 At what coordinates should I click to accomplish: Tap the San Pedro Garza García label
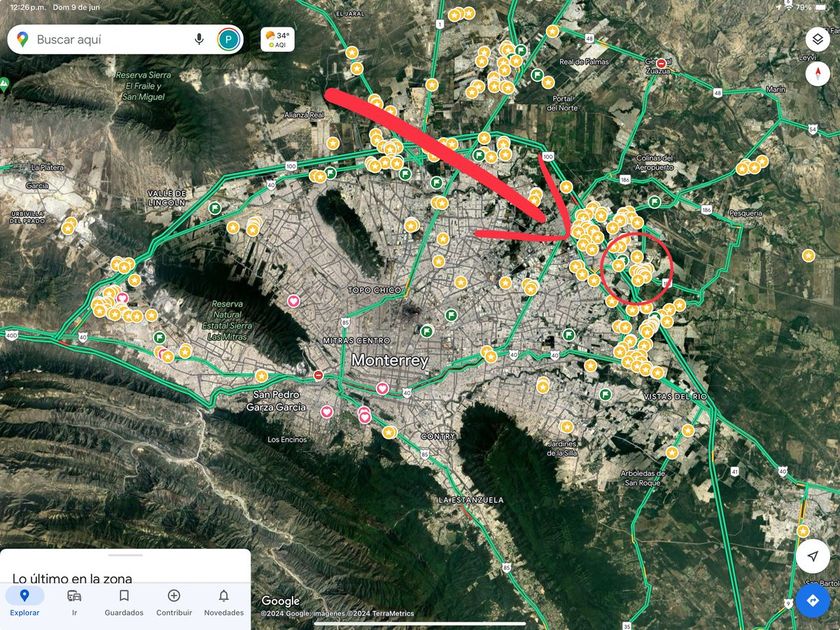(276, 401)
